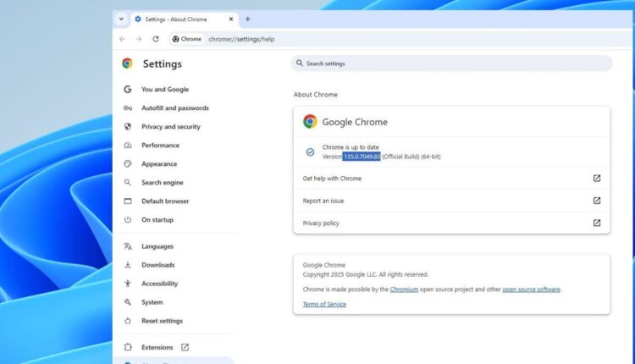635x364 pixels.
Task: Click the external link icon for Privacy policy
Action: coord(597,223)
